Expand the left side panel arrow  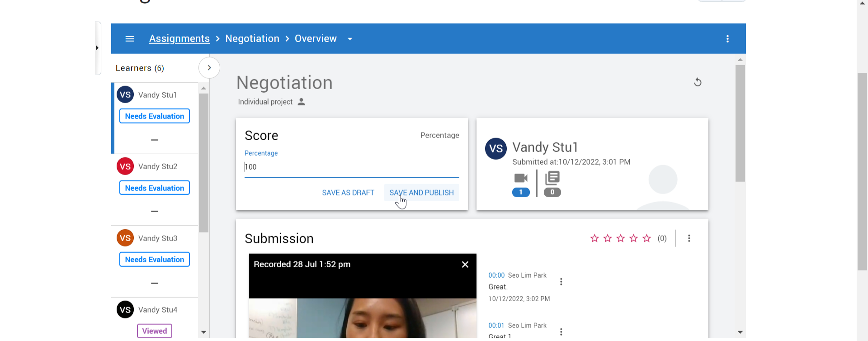point(97,48)
